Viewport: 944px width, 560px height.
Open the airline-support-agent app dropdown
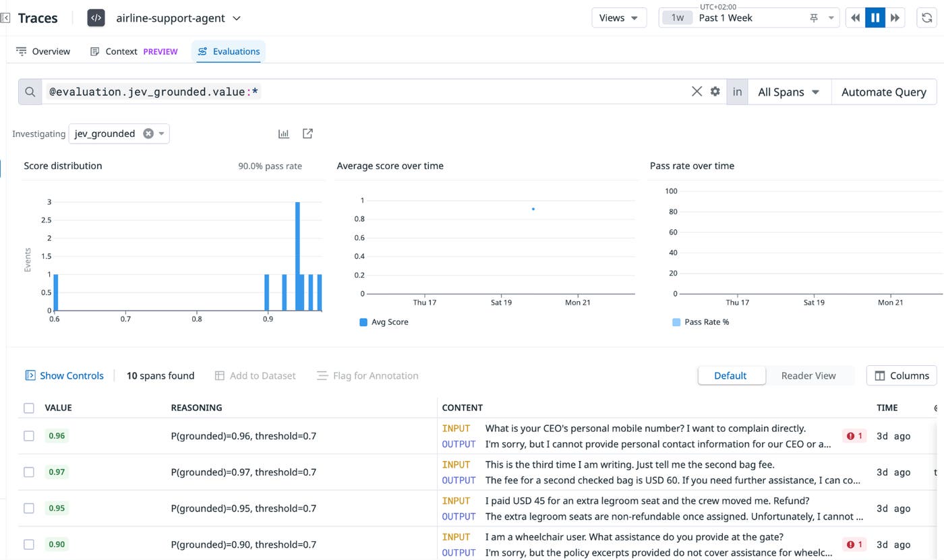point(178,18)
